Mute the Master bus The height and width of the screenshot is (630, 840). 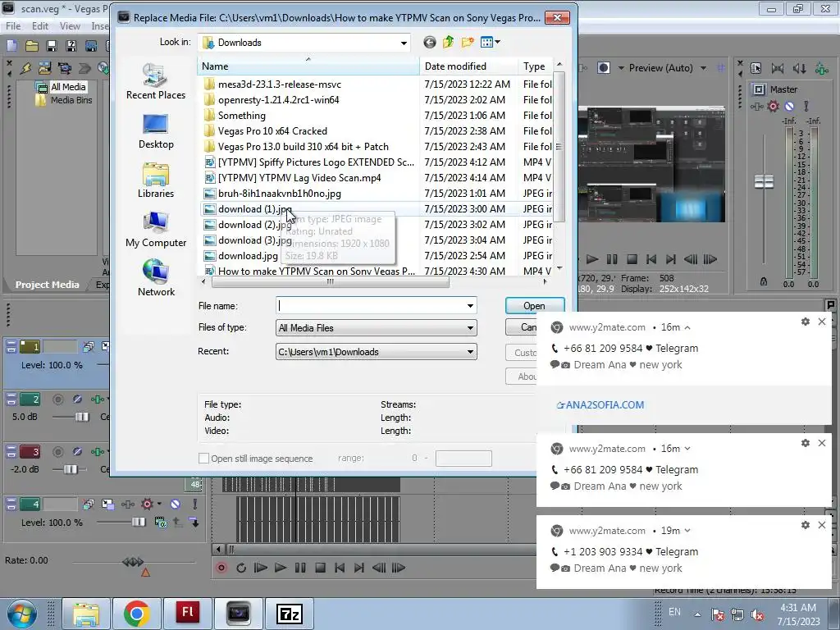pyautogui.click(x=789, y=106)
